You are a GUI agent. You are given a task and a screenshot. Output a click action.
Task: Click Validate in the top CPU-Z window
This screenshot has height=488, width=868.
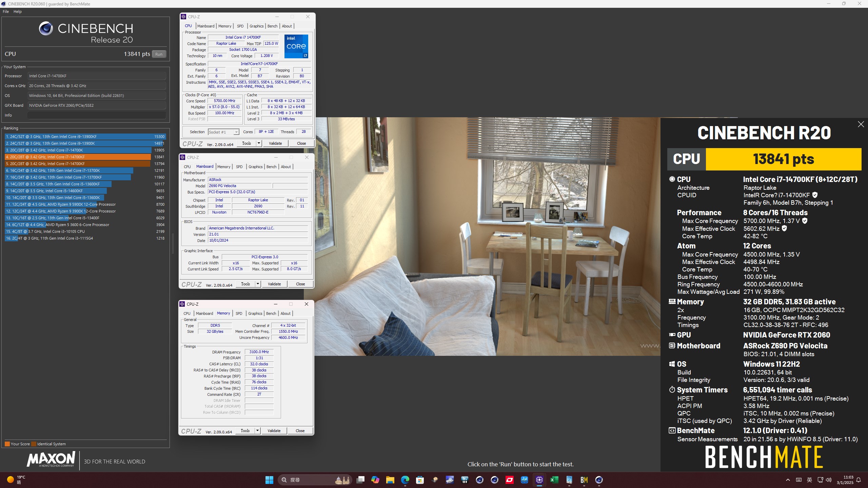tap(275, 143)
